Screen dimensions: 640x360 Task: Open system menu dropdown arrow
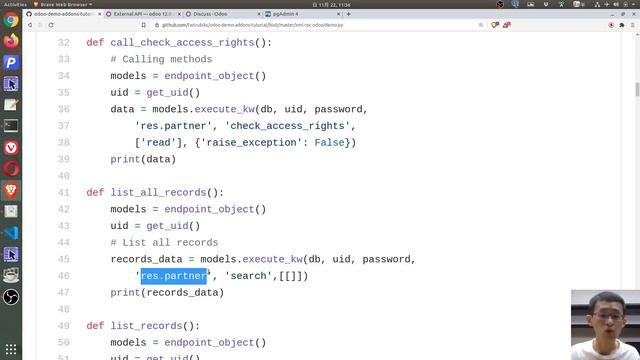tap(634, 4)
